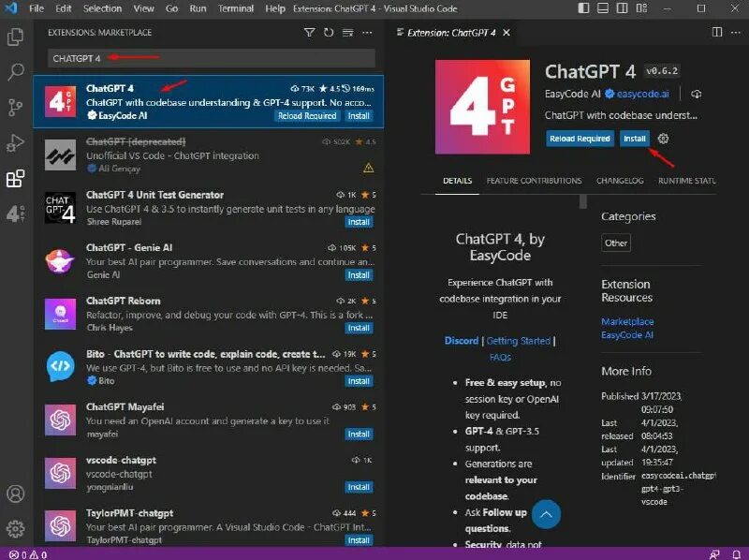Open the easycode.ai publisher link

(642, 95)
